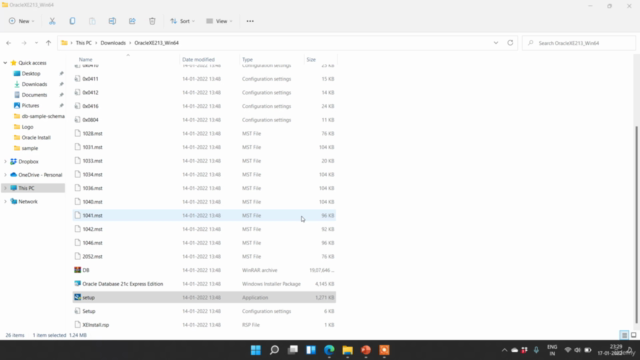Screen dimensions: 640x360
Task: Click the Share icon in toolbar
Action: (x=132, y=21)
